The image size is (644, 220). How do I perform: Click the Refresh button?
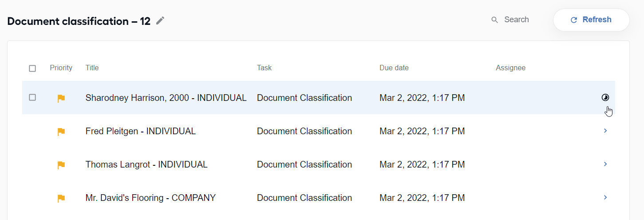[591, 20]
